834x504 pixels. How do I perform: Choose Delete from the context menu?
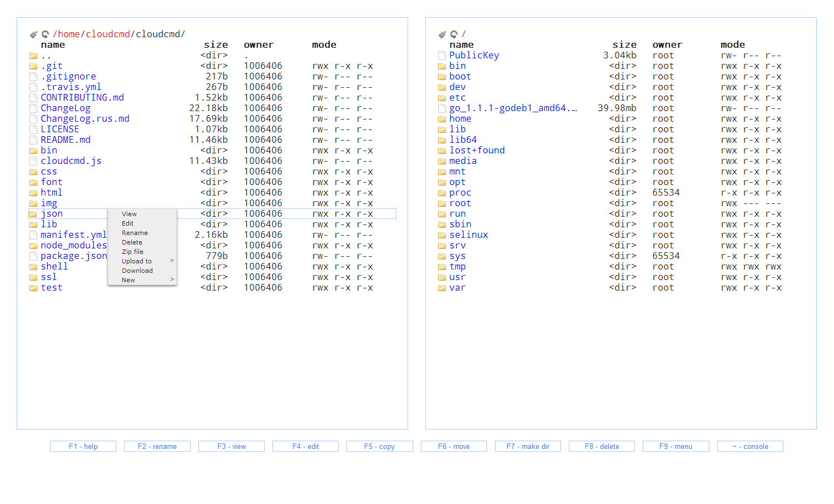point(142,242)
